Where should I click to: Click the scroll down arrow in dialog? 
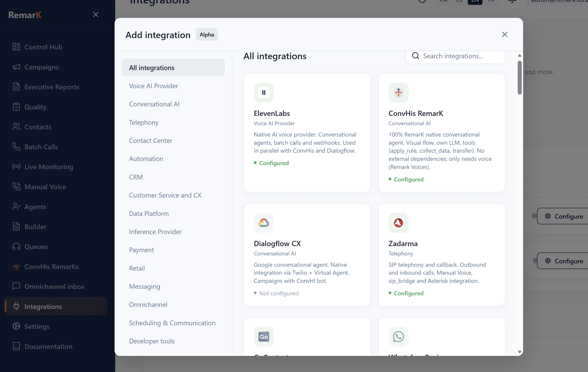[519, 352]
